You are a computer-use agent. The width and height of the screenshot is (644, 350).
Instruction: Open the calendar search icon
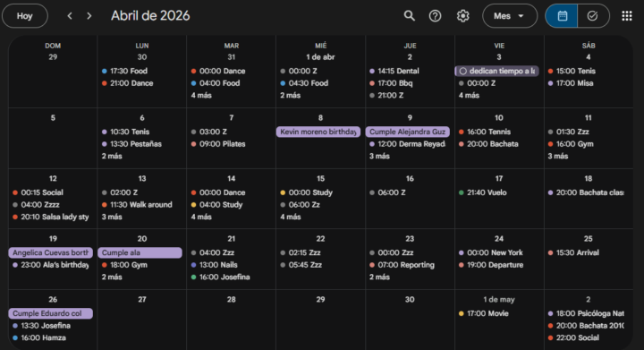click(409, 16)
